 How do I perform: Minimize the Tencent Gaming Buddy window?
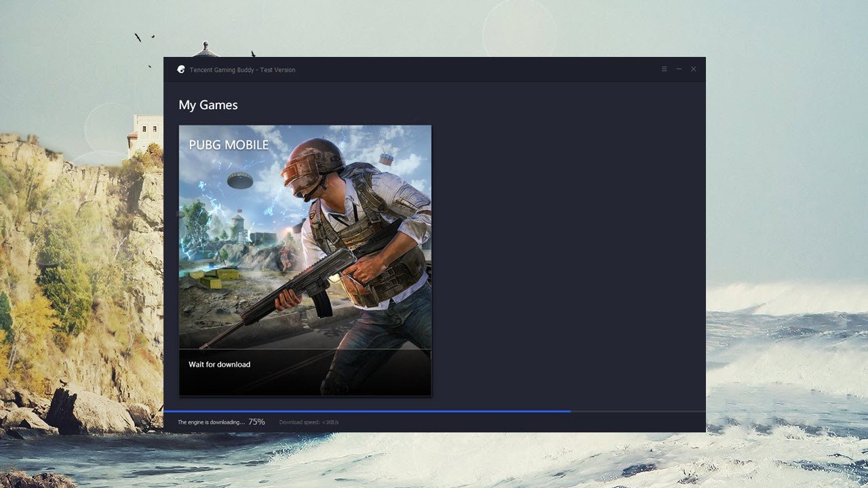(x=679, y=69)
